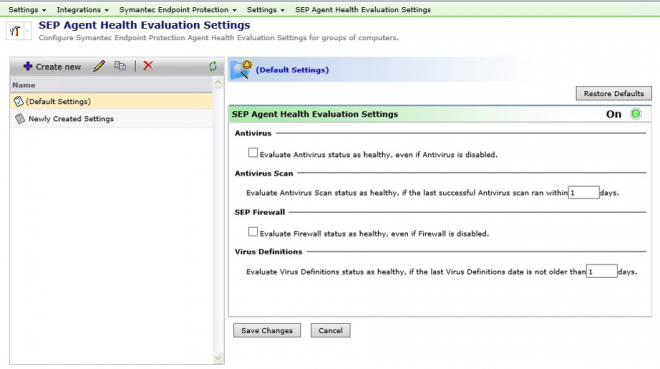Viewport: 660px width, 369px height.
Task: Click the Virus Definitions section heading
Action: point(269,252)
